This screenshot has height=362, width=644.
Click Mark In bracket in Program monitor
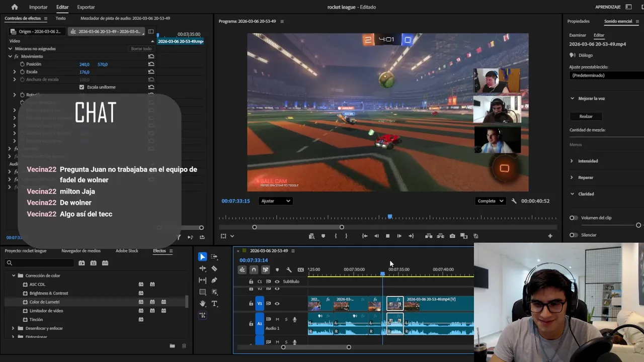[x=335, y=236]
